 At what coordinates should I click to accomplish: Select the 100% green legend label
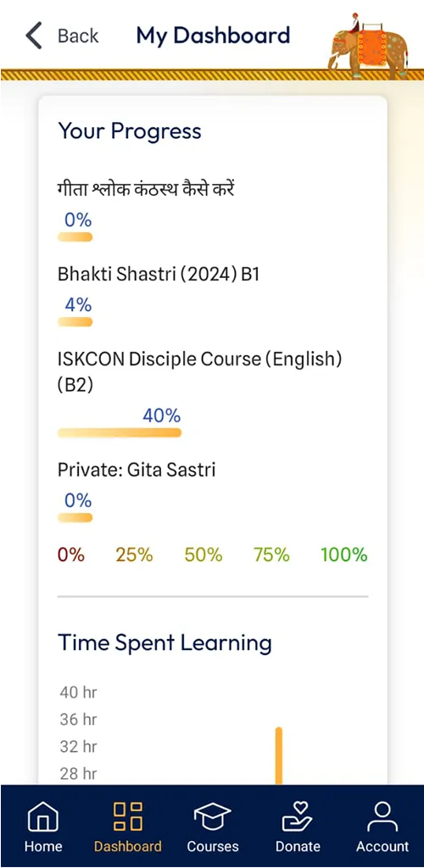point(344,554)
